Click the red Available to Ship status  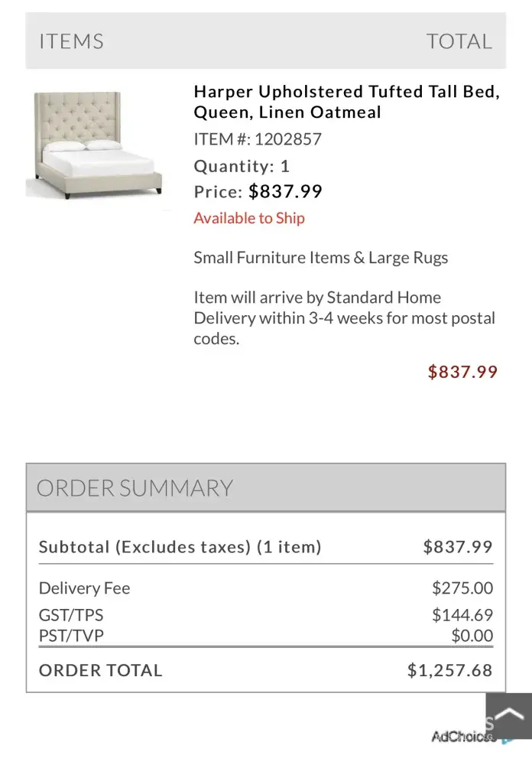pyautogui.click(x=249, y=218)
